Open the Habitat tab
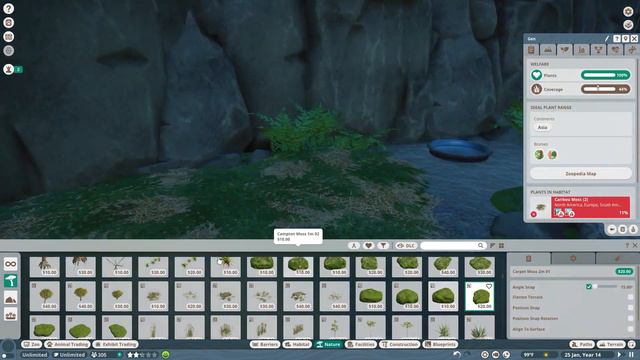 point(298,344)
